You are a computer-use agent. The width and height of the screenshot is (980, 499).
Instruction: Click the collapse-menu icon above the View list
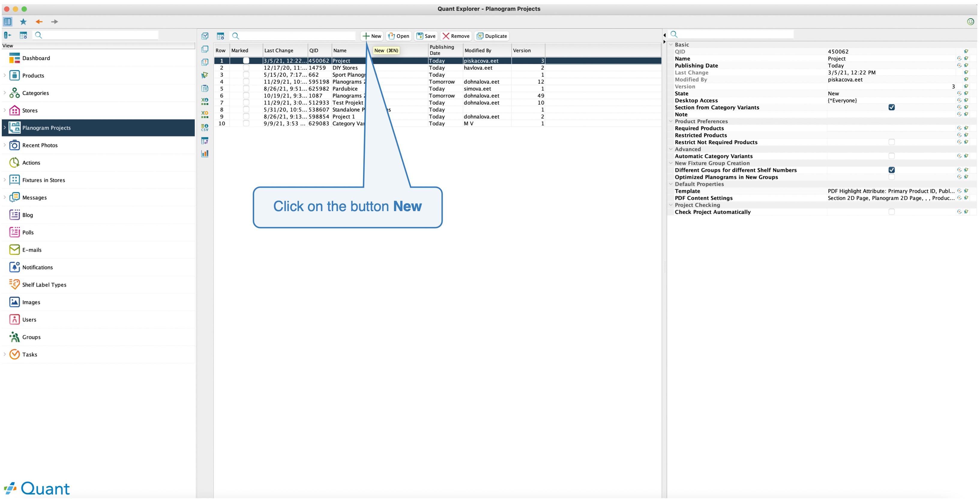[8, 35]
